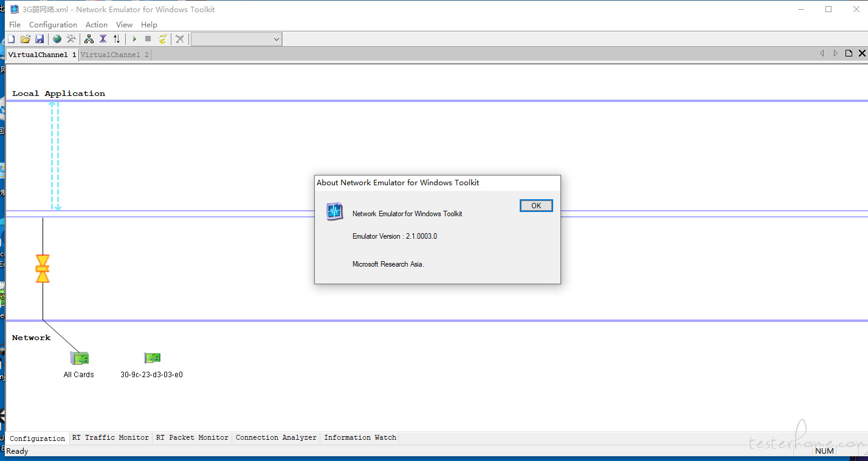Click the right tab scroll arrow
The image size is (868, 461).
click(x=835, y=53)
